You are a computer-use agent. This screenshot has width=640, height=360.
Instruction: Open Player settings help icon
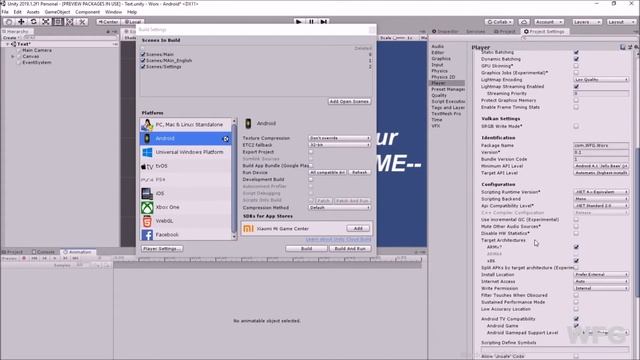coord(623,47)
